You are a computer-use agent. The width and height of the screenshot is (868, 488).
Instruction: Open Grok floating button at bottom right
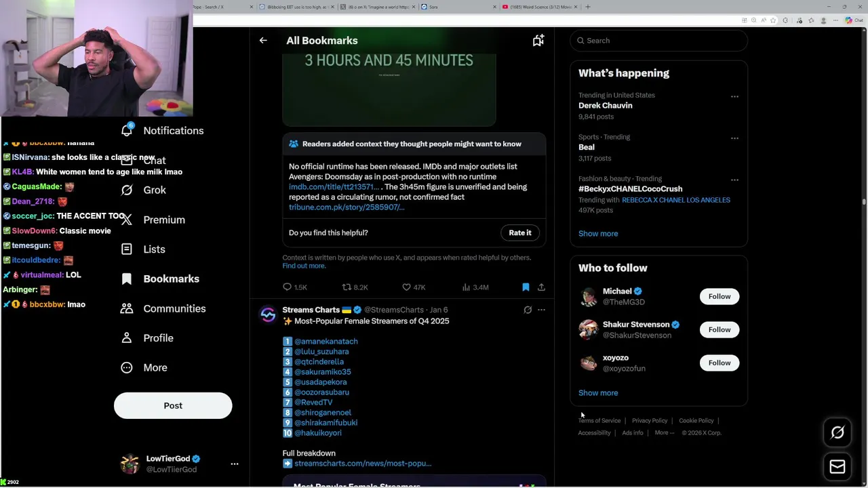(837, 432)
